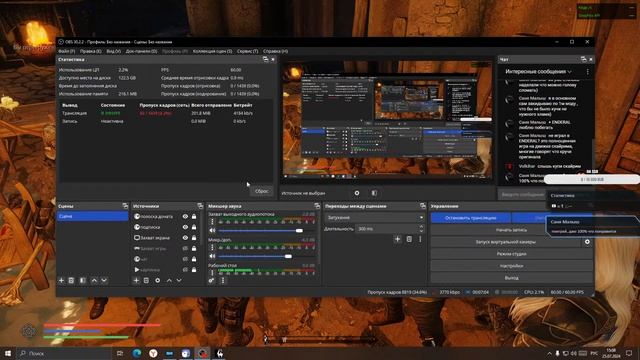The image size is (640, 360).
Task: Open the Файл menu
Action: (x=67, y=51)
